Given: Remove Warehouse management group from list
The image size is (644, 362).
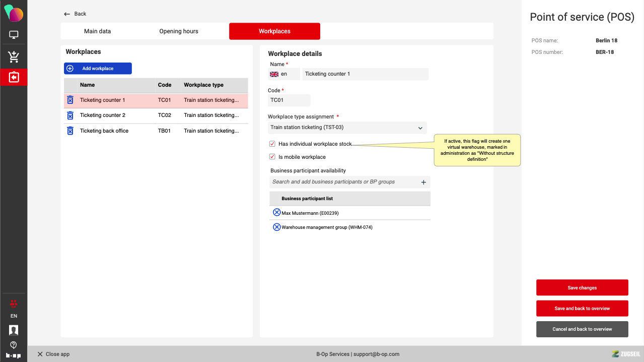Looking at the screenshot, I should tap(276, 227).
